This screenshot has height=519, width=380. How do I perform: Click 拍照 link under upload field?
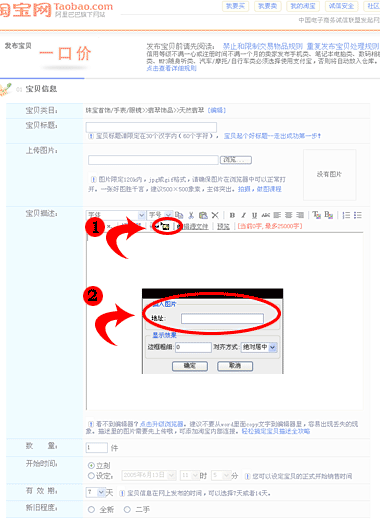coord(244,189)
